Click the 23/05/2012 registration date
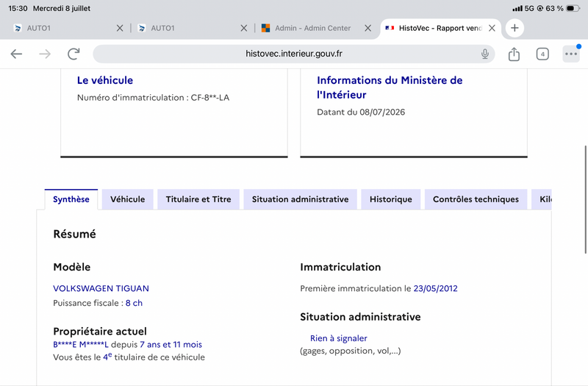 [435, 288]
